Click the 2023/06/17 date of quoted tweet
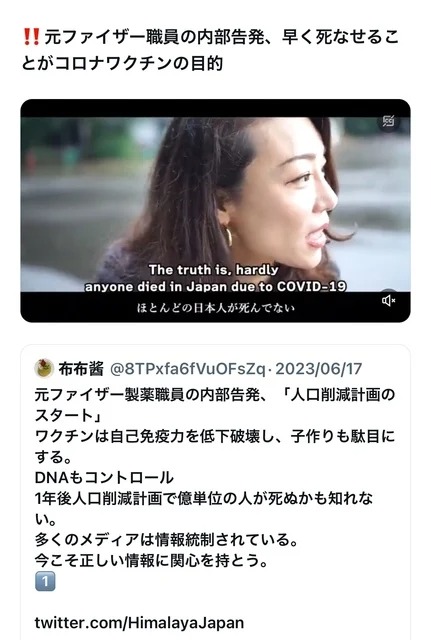The width and height of the screenshot is (431, 640). click(x=319, y=369)
